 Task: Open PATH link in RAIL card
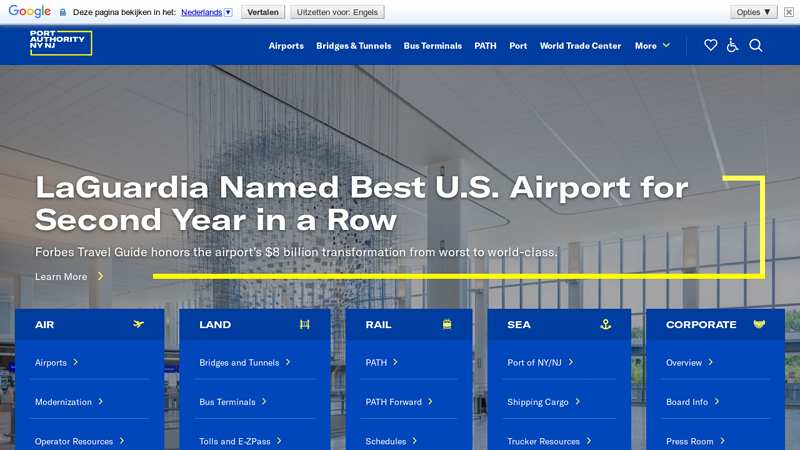click(381, 362)
